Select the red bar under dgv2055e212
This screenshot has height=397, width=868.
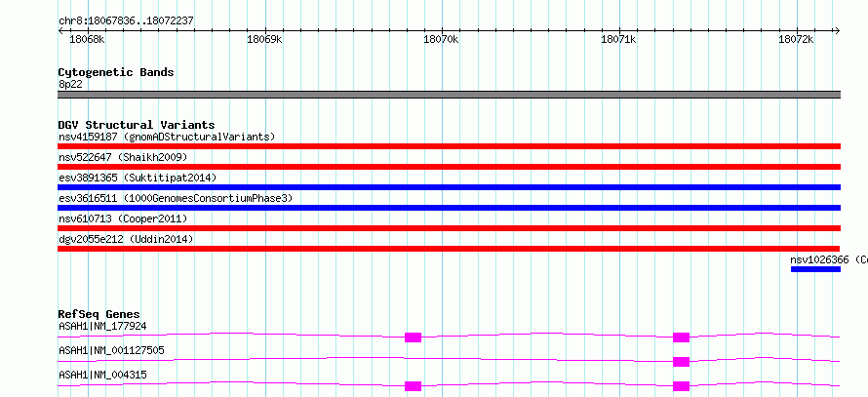(x=449, y=249)
